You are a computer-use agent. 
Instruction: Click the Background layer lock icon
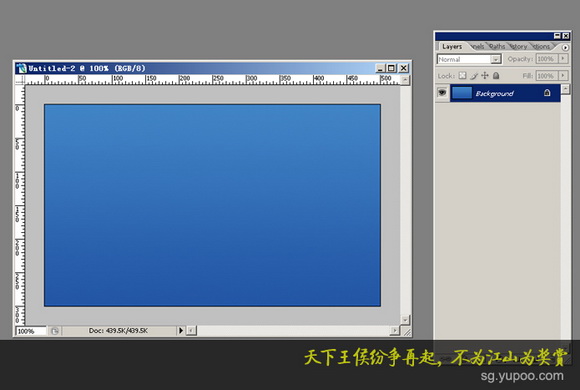[547, 93]
